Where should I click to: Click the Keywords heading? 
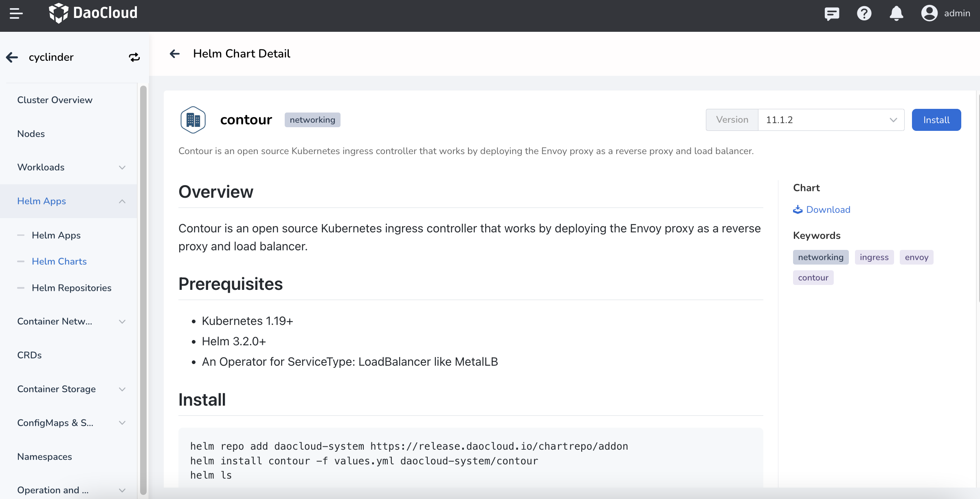point(817,236)
